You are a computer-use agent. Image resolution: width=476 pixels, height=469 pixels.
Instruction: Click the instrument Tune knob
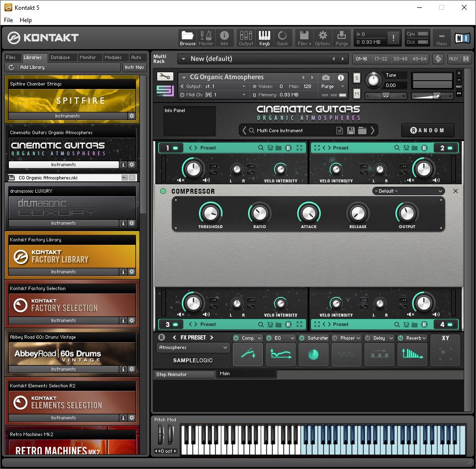coord(373,80)
